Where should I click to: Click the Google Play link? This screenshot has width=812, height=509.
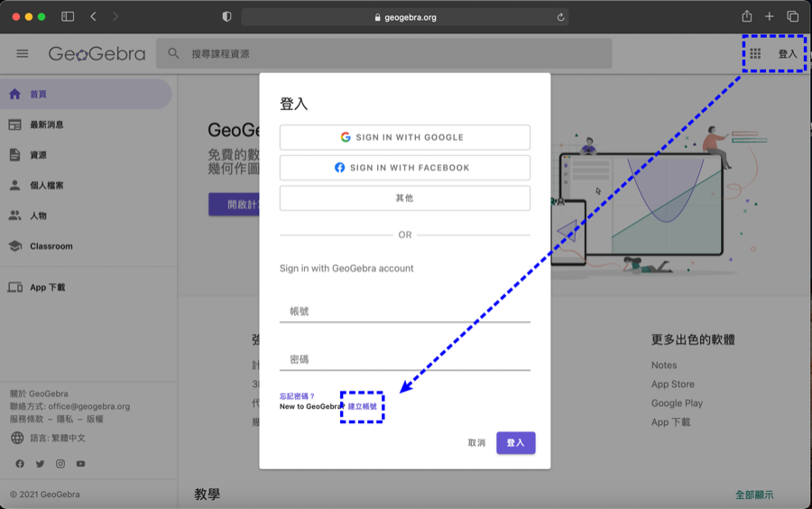tap(677, 403)
